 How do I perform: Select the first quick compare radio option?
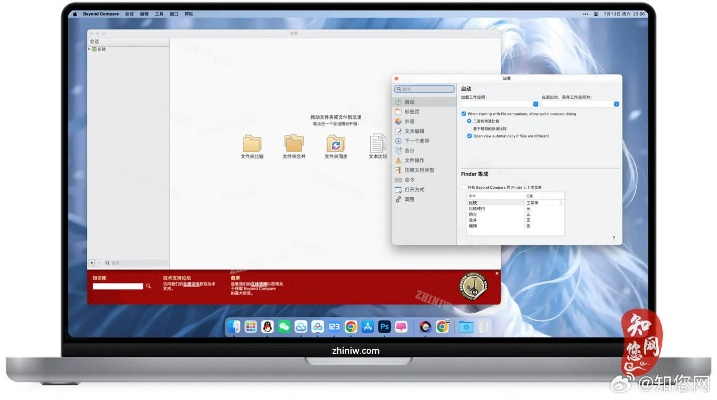470,121
